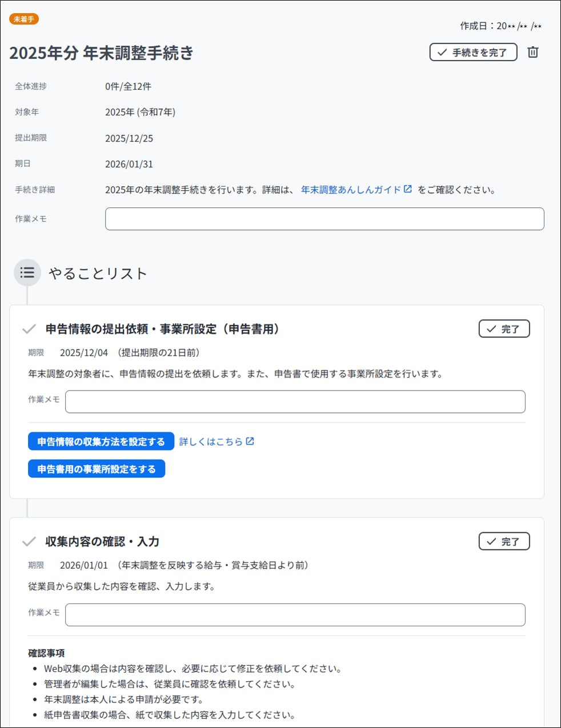Viewport: 561px width, 728px height.
Task: Click external-link icon beside 詳しくはこちら
Action: [x=250, y=441]
